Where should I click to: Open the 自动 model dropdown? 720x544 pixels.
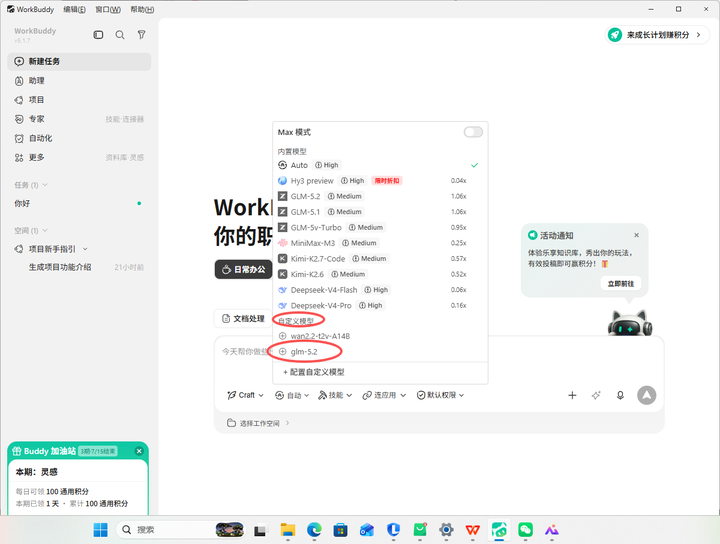coord(292,395)
